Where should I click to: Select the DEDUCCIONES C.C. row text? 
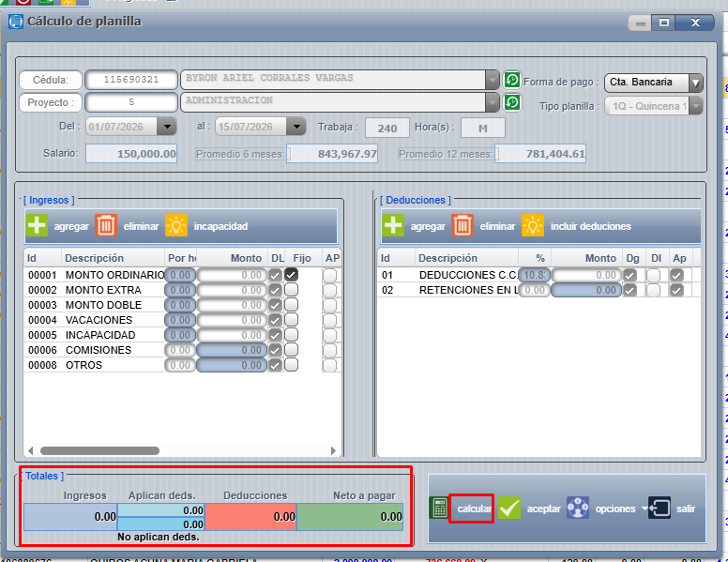[468, 275]
